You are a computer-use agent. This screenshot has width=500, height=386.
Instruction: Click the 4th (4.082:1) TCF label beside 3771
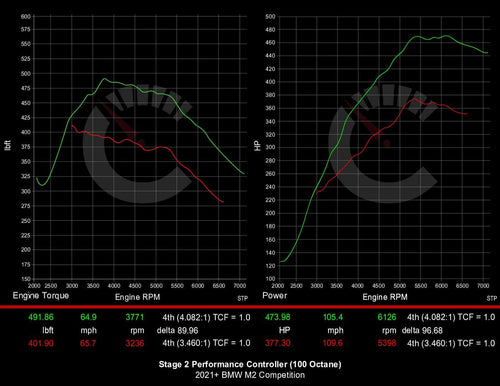206,317
